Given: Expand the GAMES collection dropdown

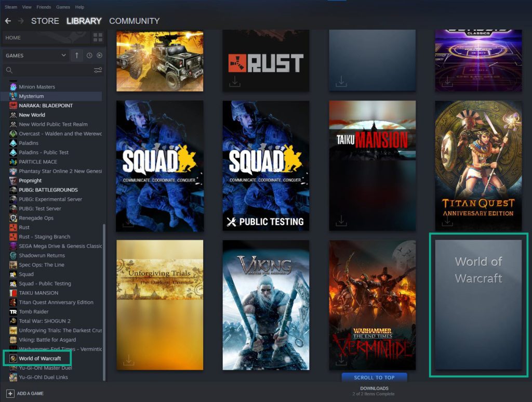Looking at the screenshot, I should (x=63, y=55).
